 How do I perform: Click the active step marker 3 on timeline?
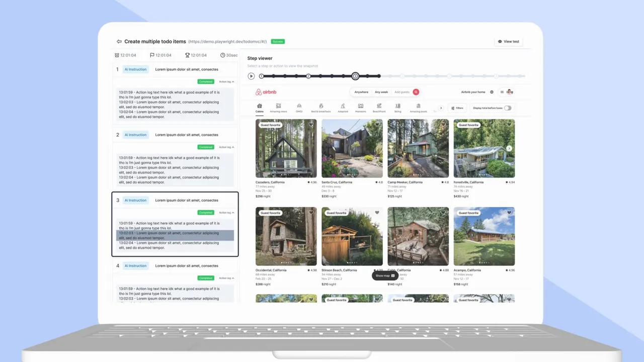coord(355,76)
